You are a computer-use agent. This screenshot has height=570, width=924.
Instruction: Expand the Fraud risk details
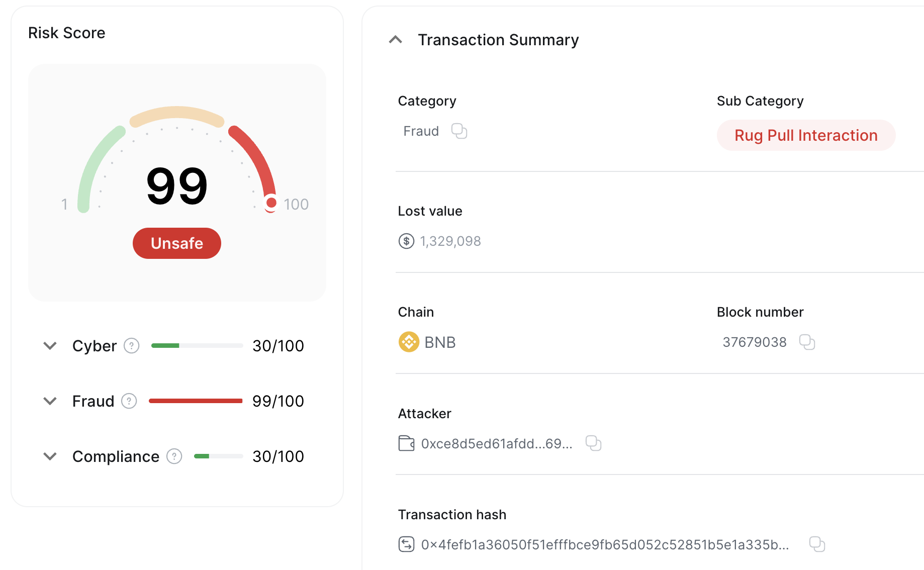[50, 401]
